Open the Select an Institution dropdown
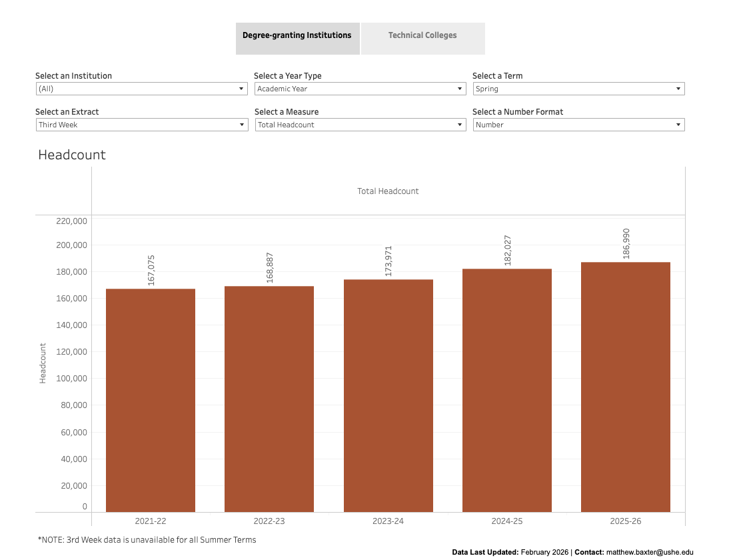The height and width of the screenshot is (560, 735). coord(141,89)
